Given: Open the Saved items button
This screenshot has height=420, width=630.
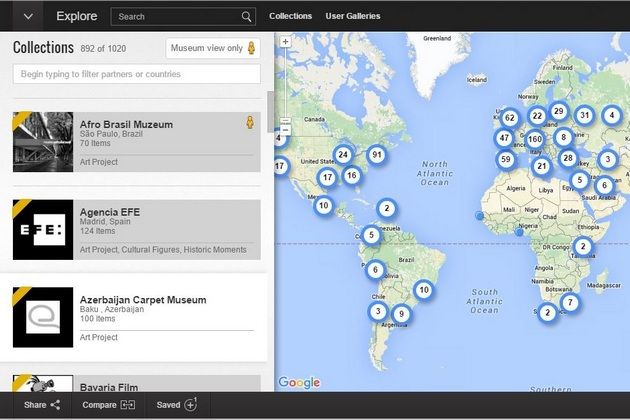Looking at the screenshot, I should coord(177,404).
